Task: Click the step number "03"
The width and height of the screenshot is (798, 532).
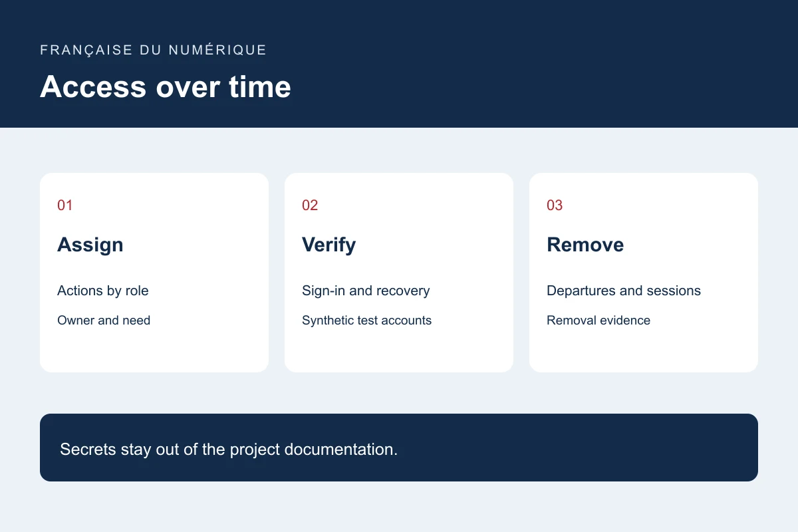Action: [x=555, y=205]
